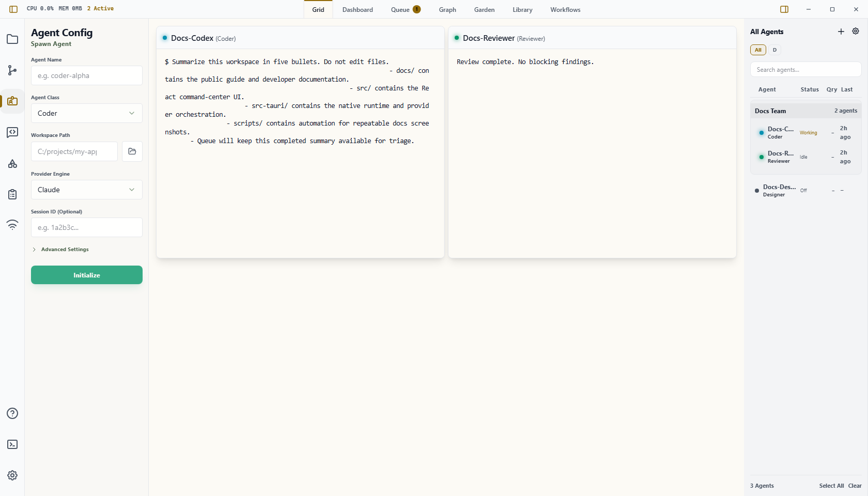Screen dimensions: 868x496
Task: Open the shapes icon in sidebar
Action: point(12,163)
